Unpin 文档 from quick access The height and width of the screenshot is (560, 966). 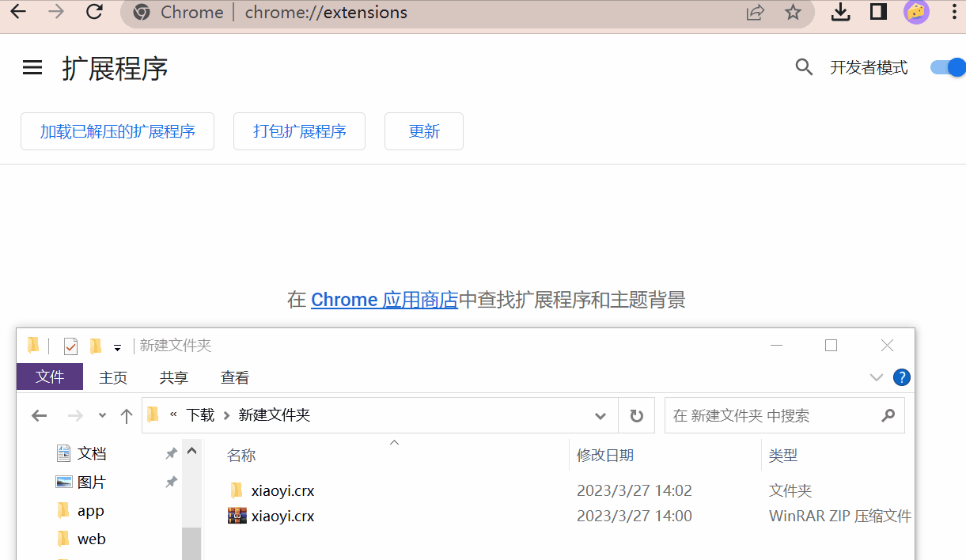pyautogui.click(x=171, y=454)
